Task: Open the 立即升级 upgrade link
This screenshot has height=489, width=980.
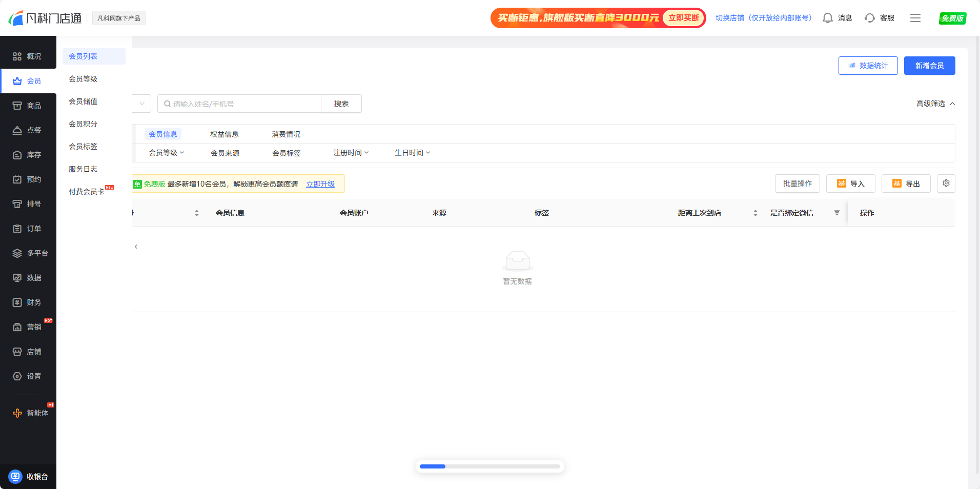Action: coord(320,184)
